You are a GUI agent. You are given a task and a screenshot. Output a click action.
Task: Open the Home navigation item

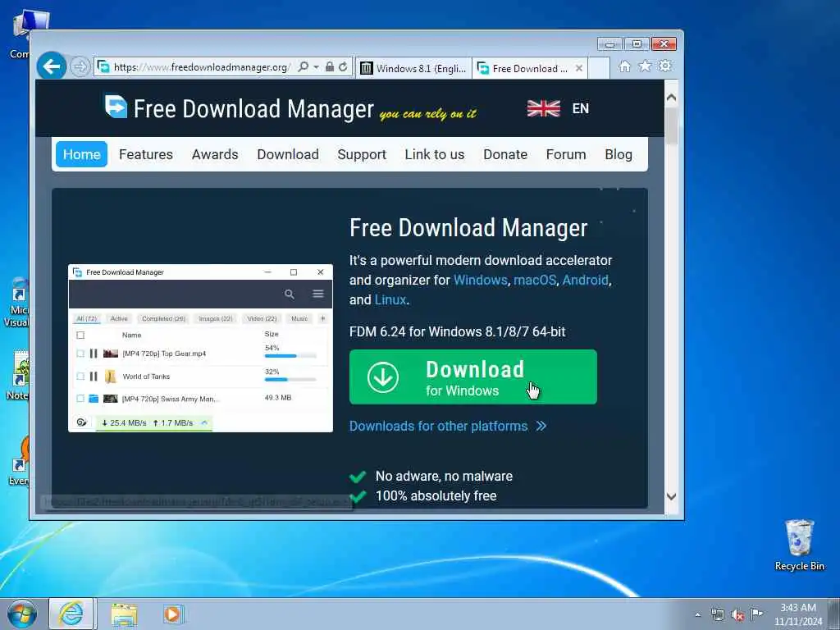81,154
